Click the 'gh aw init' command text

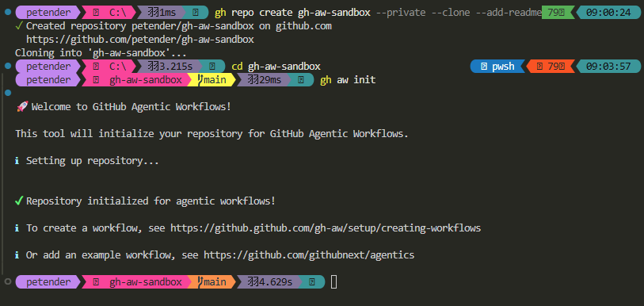[x=348, y=80]
